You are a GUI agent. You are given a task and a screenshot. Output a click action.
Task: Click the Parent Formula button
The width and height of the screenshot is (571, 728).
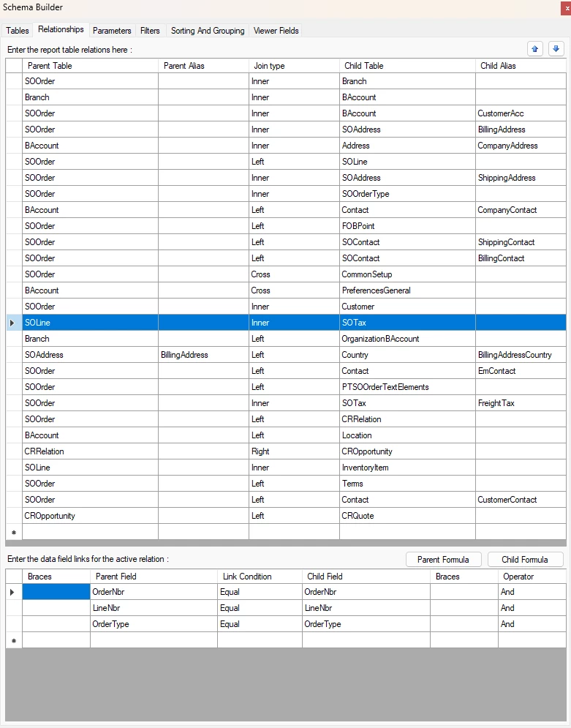[x=444, y=560]
